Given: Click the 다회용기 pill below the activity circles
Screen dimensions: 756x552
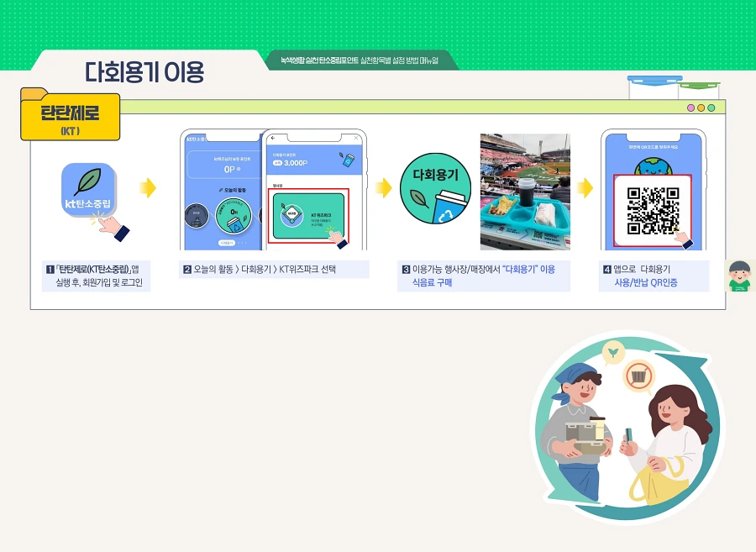Looking at the screenshot, I should tap(227, 243).
